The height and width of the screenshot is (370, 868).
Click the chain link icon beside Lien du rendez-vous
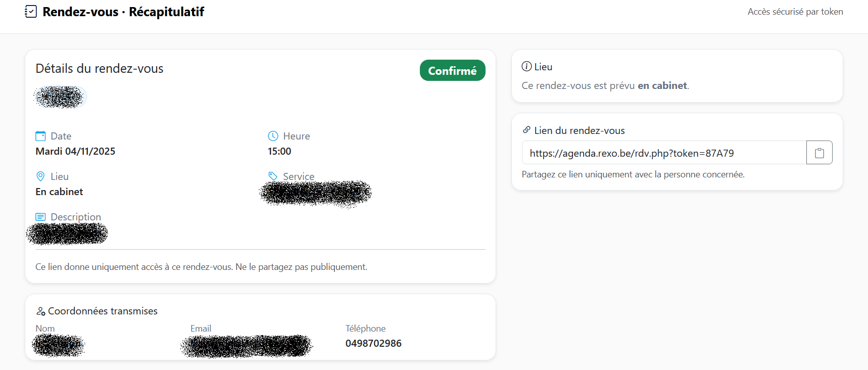click(526, 130)
